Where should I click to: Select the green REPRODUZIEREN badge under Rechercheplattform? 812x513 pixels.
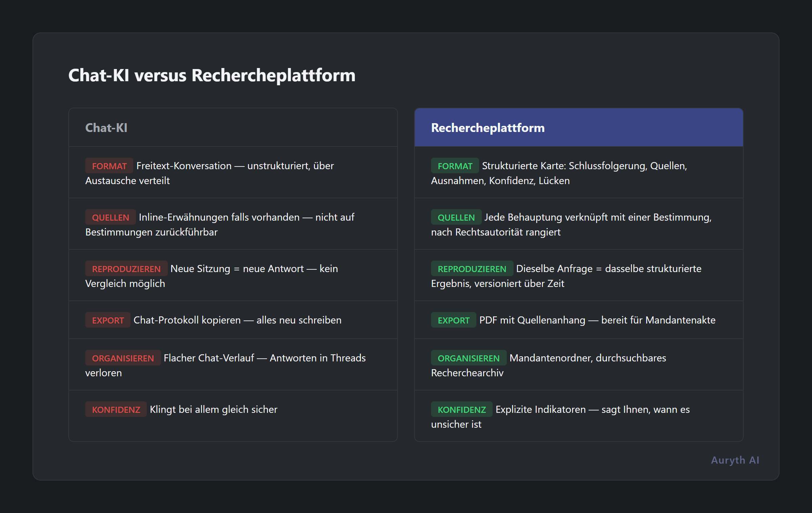tap(472, 268)
